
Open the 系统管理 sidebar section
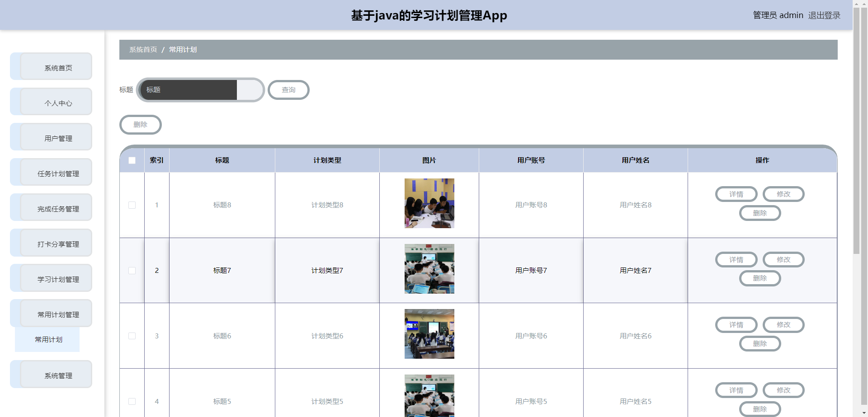58,375
